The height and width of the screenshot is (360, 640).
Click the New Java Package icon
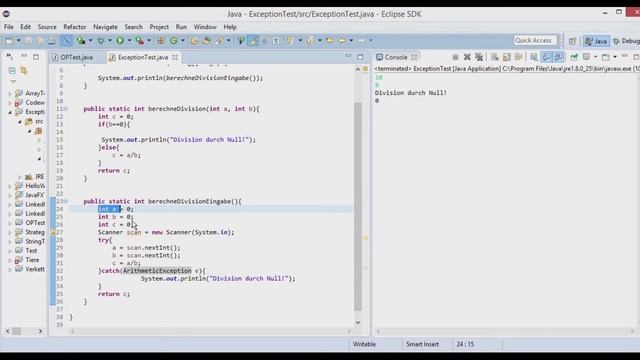[x=160, y=40]
